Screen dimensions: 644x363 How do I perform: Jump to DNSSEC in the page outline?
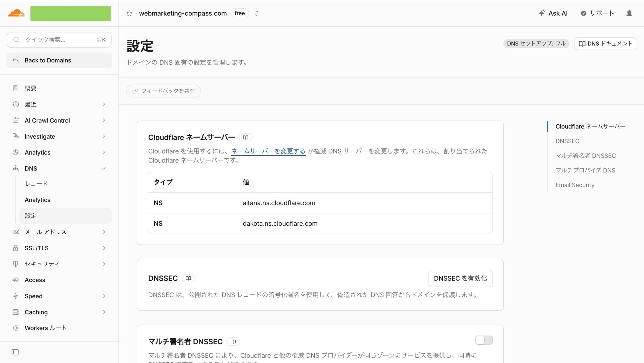(x=567, y=141)
